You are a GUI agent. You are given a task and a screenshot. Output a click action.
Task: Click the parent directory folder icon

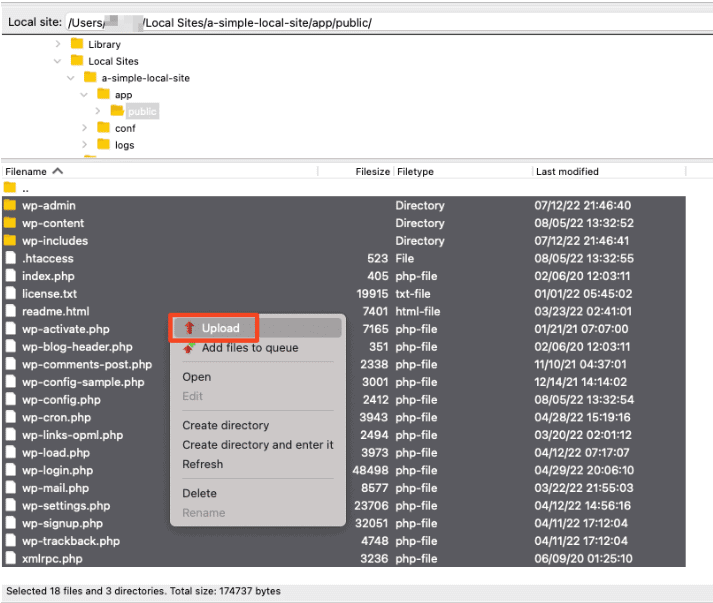coord(10,187)
